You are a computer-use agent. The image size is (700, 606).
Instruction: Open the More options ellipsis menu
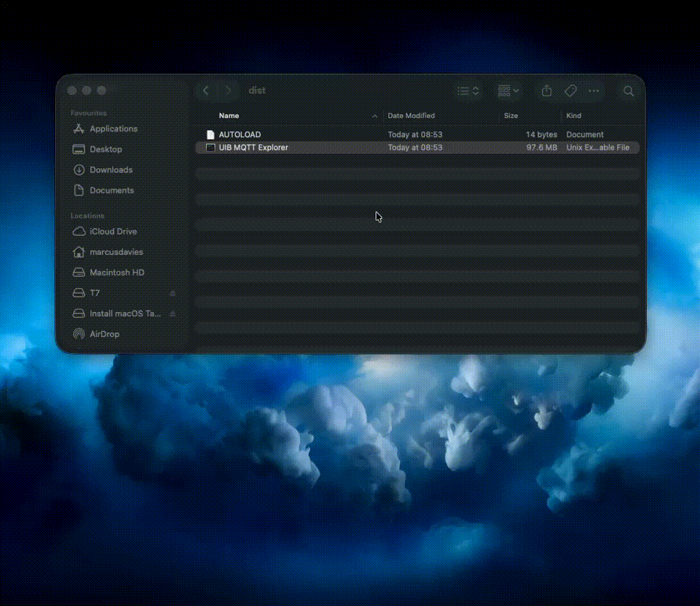click(594, 91)
